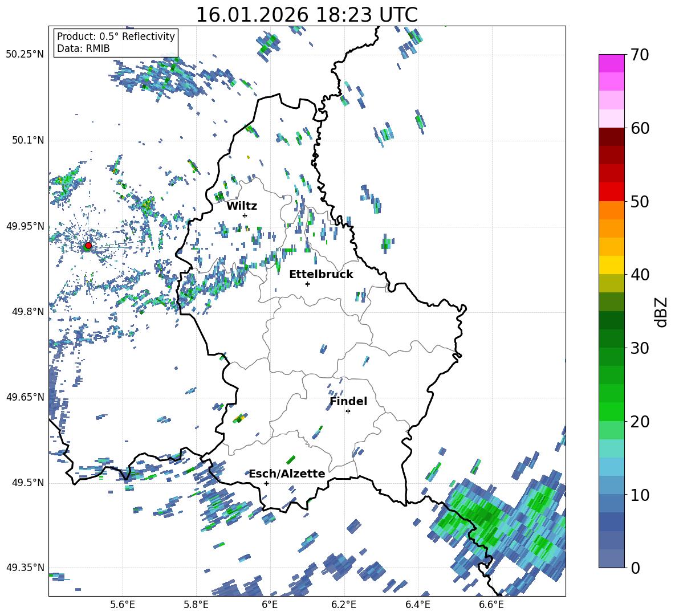Viewport: 675px width, 616px height.
Task: Click the colorbar tick label 40
Action: click(640, 275)
